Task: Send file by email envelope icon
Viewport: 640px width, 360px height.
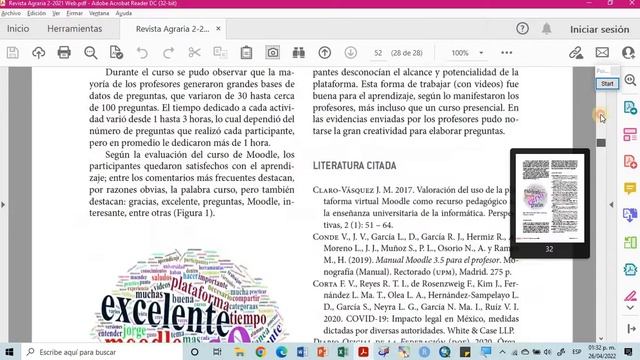Action: tap(602, 53)
